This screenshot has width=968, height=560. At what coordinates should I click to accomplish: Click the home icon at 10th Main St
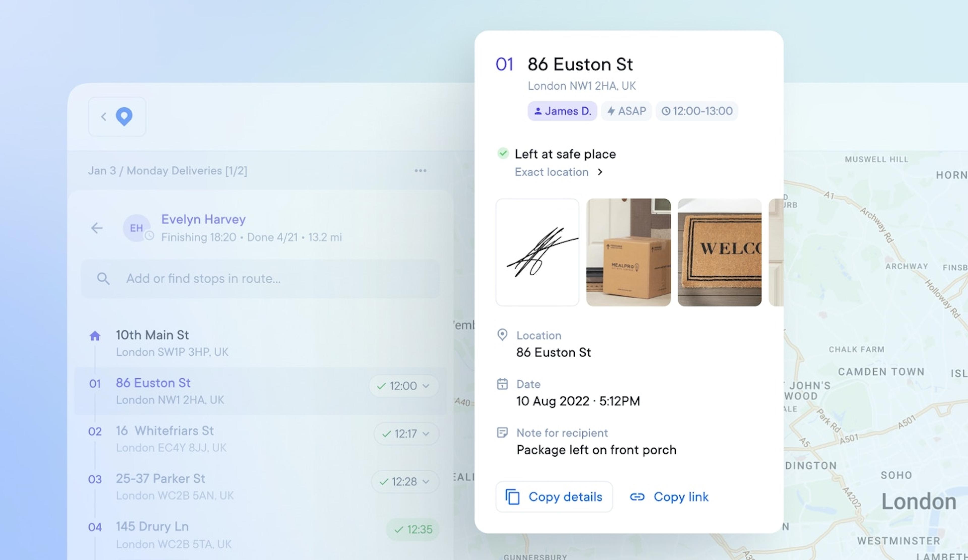95,336
